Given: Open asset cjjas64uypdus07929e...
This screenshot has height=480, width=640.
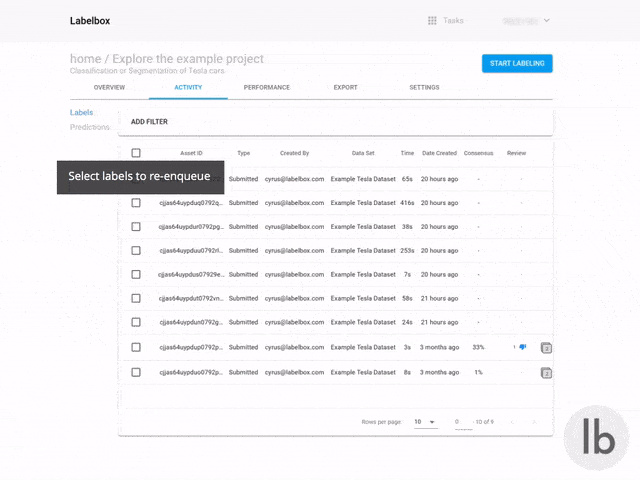Looking at the screenshot, I should click(x=191, y=274).
